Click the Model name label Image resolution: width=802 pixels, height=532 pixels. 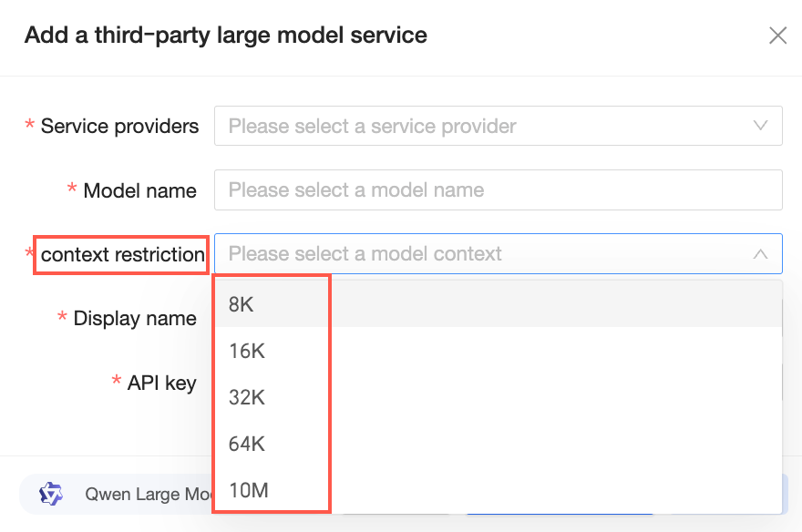coord(139,190)
